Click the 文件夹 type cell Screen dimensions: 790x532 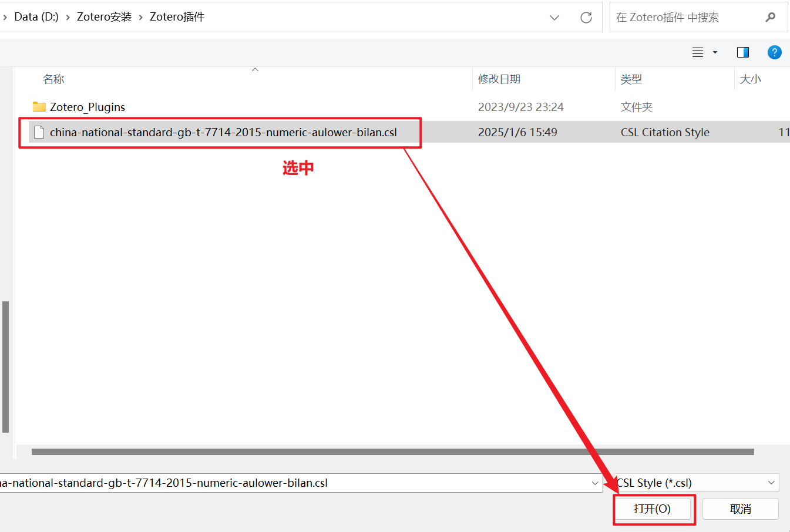coord(637,107)
